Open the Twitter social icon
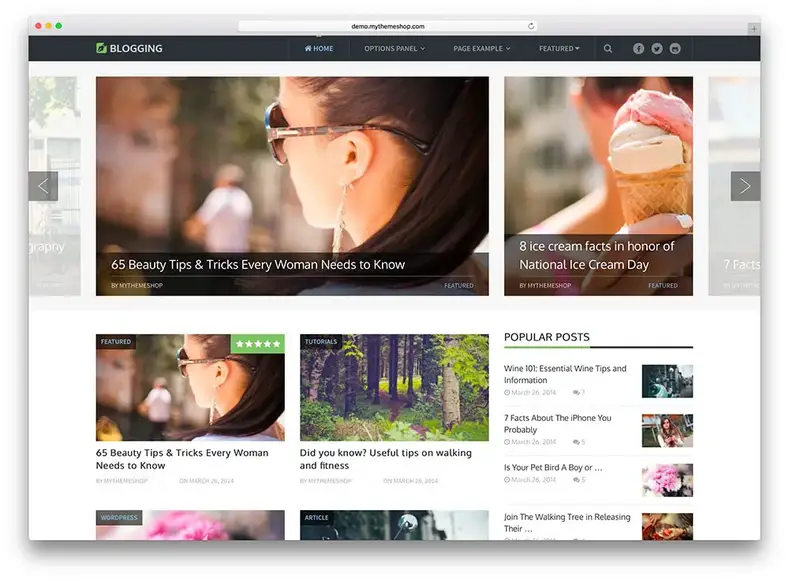The image size is (789, 581). 657,49
